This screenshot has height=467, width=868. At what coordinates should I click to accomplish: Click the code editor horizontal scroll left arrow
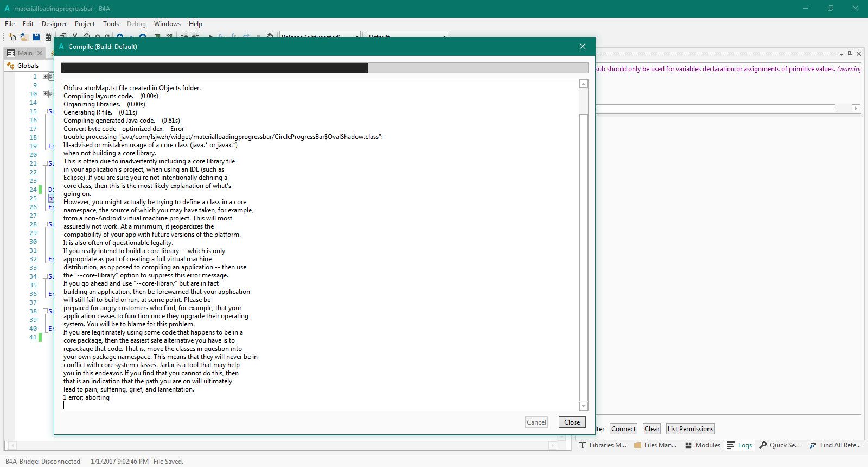coord(11,446)
